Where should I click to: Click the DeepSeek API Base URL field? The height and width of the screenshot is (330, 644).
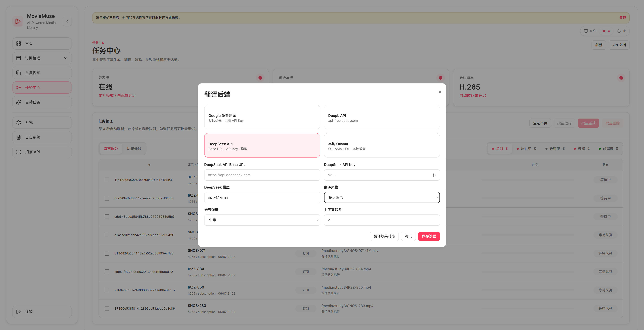point(262,175)
